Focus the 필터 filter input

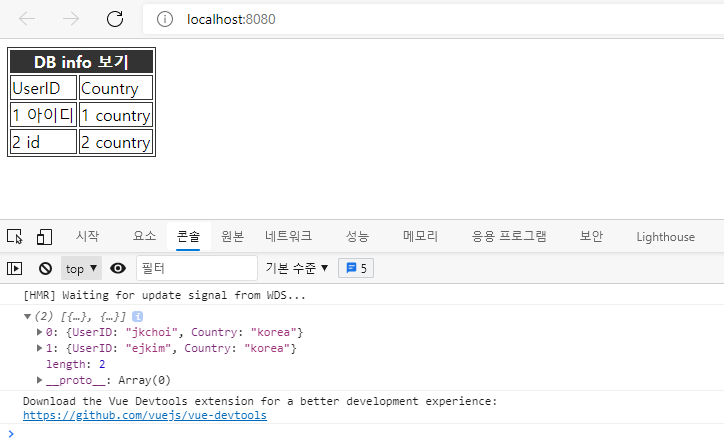pyautogui.click(x=197, y=268)
